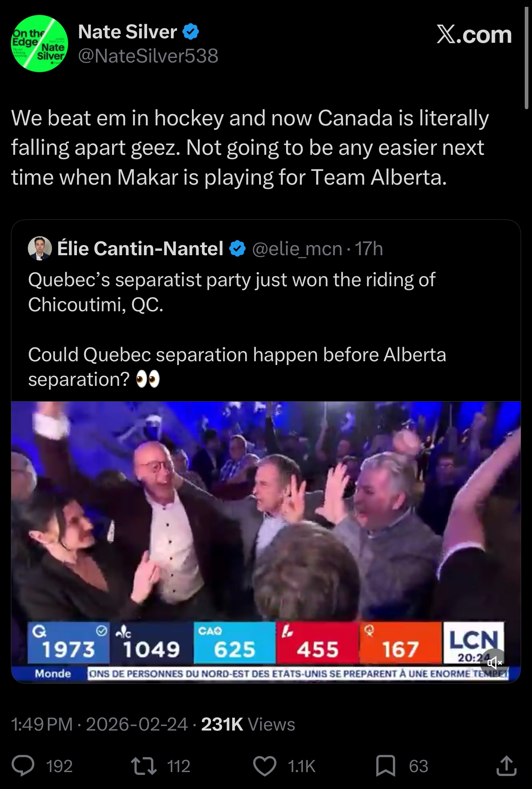View the 231K Views analytics
Viewport: 532px width, 789px height.
248,724
